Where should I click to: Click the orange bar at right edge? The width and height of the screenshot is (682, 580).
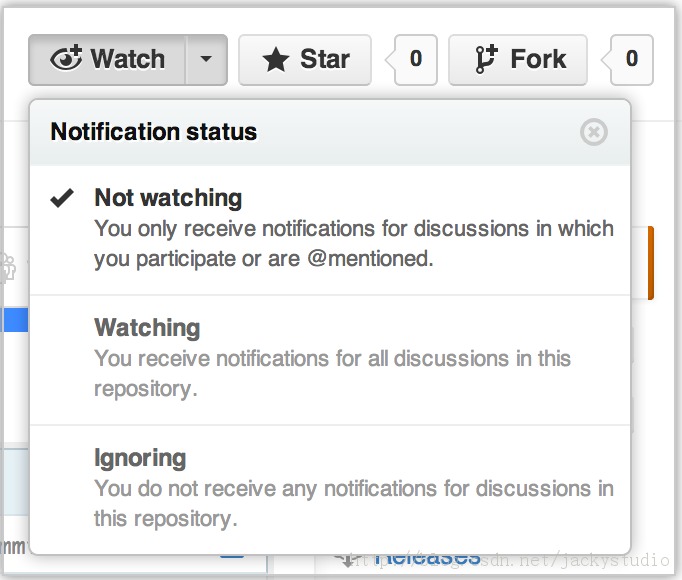click(651, 263)
